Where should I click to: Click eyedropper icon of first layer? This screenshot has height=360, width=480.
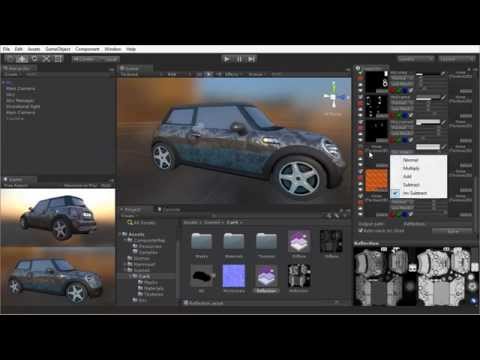444,74
